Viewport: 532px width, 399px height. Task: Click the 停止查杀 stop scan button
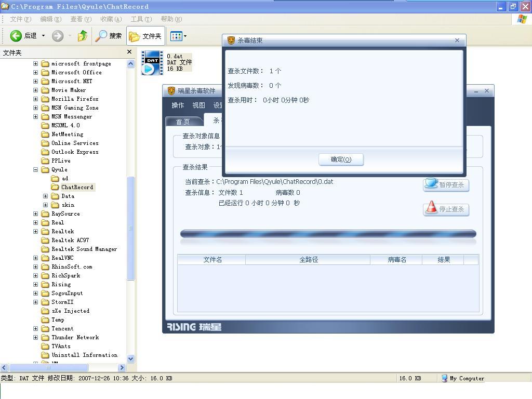point(446,209)
